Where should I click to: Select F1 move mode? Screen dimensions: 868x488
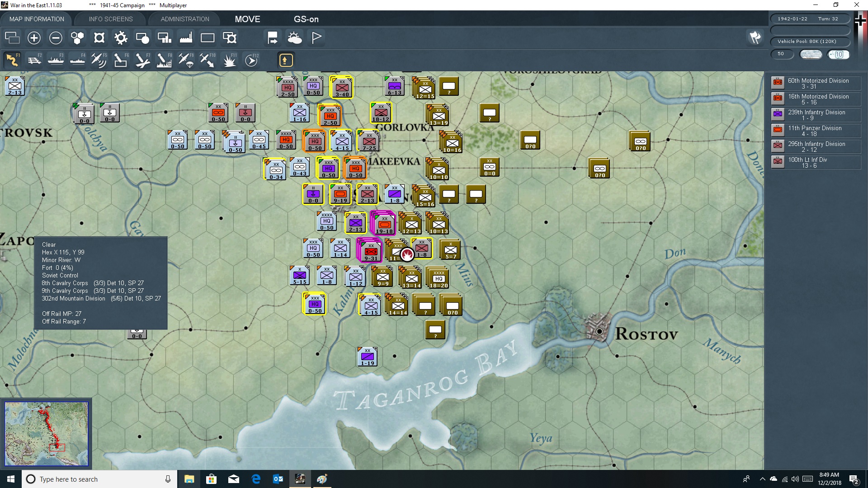pos(12,60)
